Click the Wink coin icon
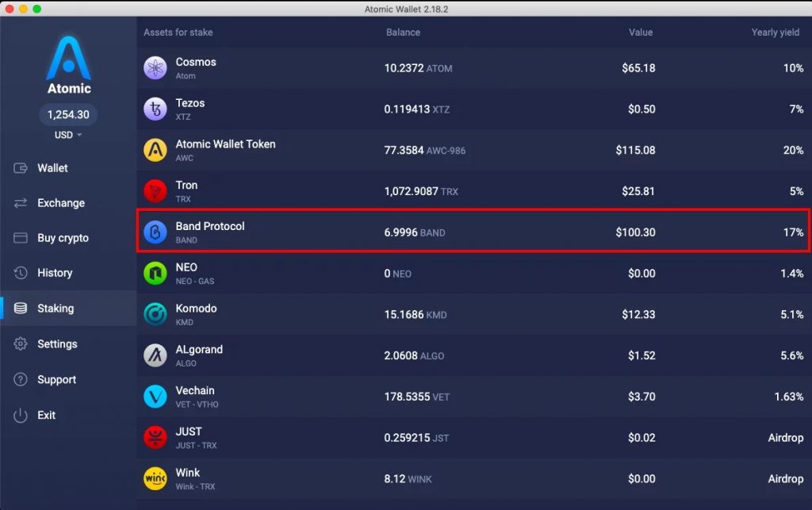The image size is (812, 510). pyautogui.click(x=155, y=478)
